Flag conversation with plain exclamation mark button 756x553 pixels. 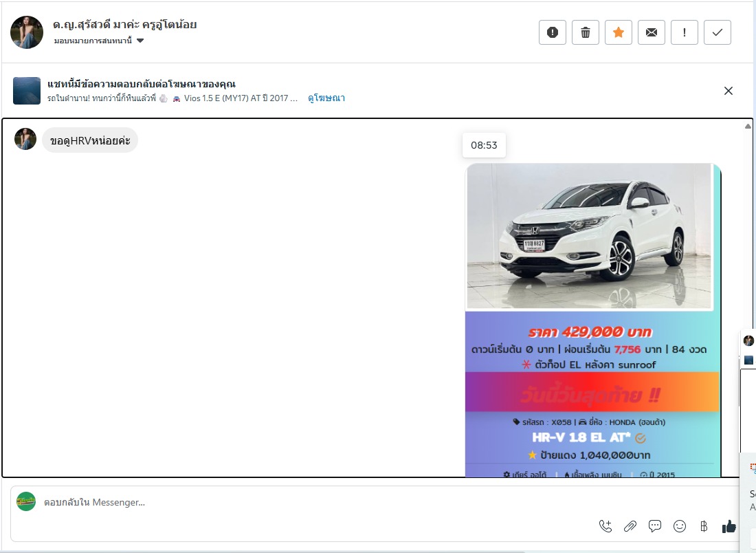[x=684, y=32]
